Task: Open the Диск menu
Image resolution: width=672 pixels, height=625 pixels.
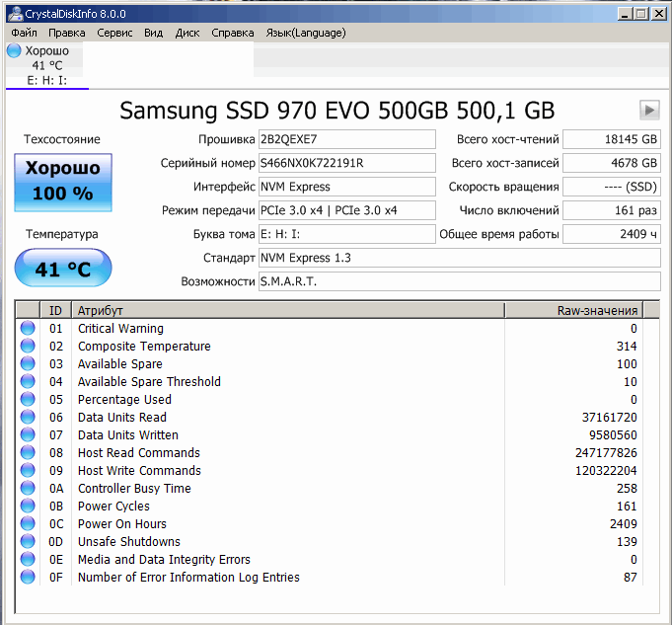Action: click(x=187, y=33)
